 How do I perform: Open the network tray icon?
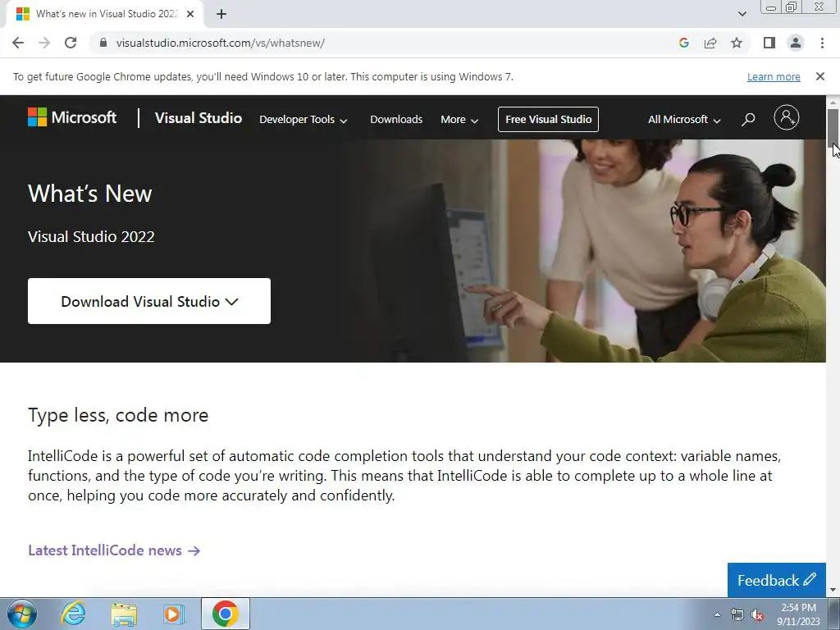(x=737, y=615)
